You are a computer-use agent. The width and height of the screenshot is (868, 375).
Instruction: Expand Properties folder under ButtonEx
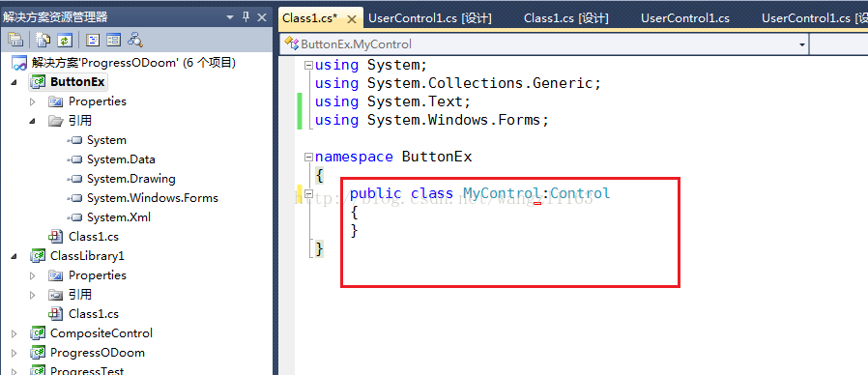[x=33, y=101]
